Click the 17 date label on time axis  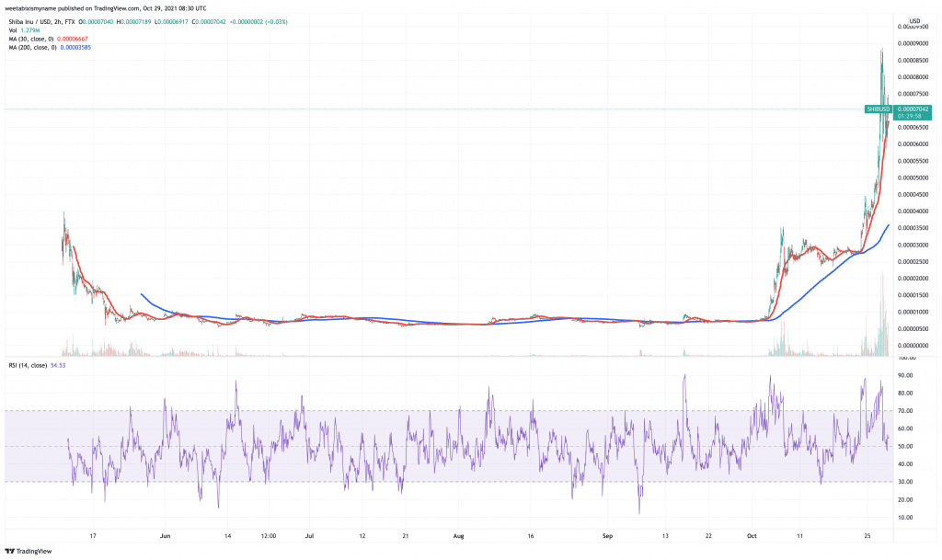coord(93,536)
